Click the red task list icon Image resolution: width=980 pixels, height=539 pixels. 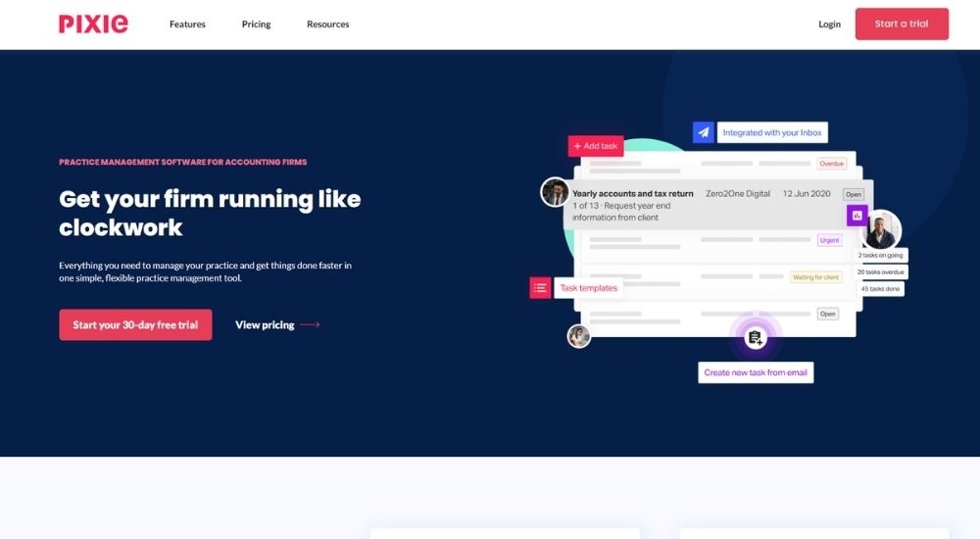click(540, 288)
